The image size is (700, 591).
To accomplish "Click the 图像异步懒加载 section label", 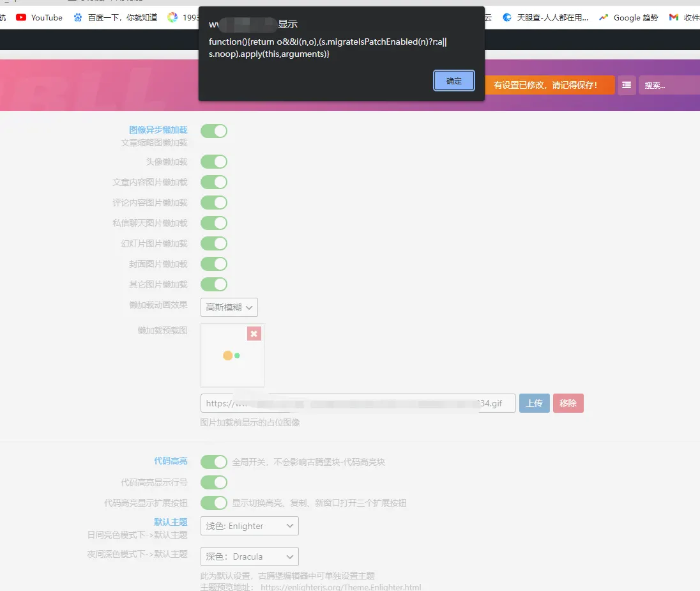I will pos(158,130).
